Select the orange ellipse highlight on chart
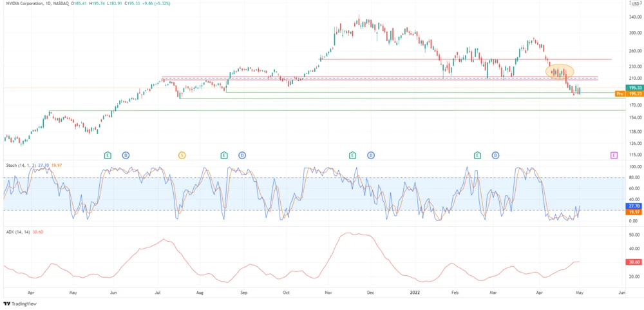 point(559,71)
